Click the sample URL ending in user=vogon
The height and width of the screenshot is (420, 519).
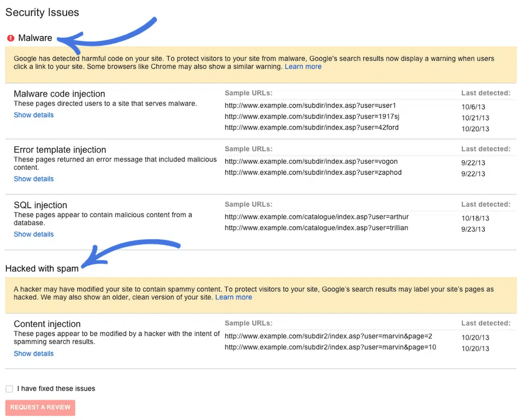311,161
